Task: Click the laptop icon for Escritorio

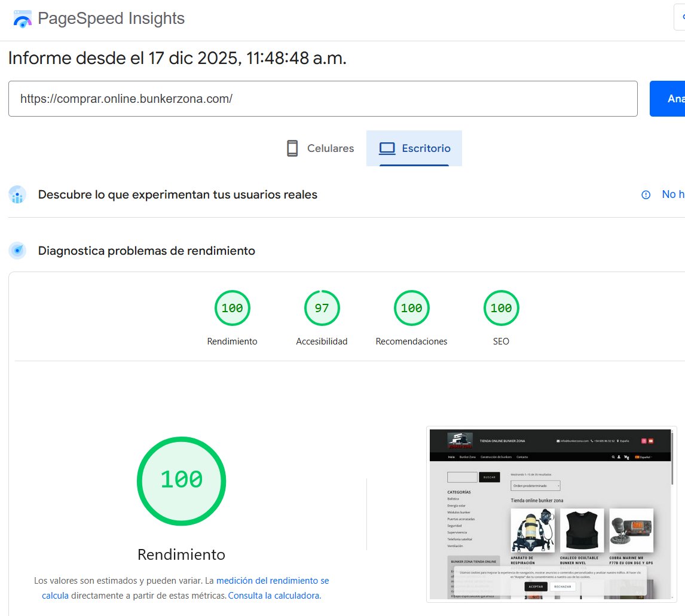Action: (387, 148)
